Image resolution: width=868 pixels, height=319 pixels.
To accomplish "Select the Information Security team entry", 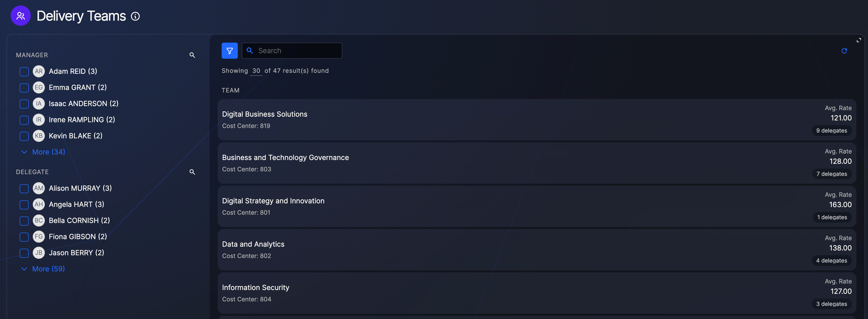I will tap(255, 288).
